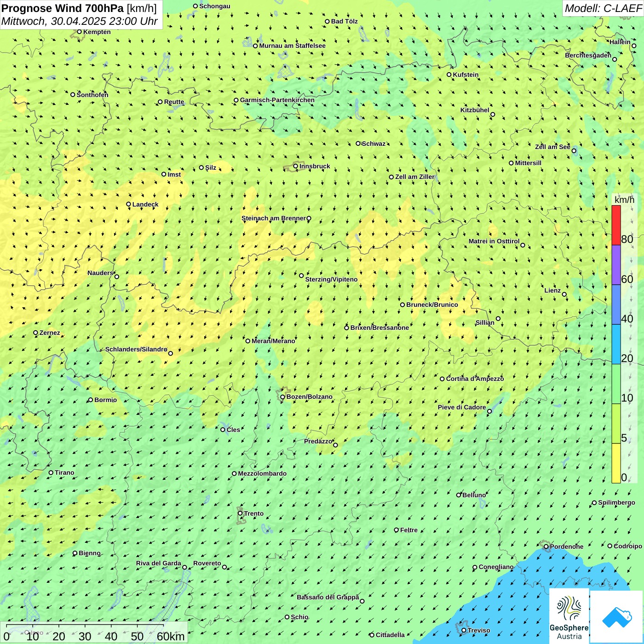Click the 'Rovereto' label
Screen dimensions: 644x644
pos(207,563)
